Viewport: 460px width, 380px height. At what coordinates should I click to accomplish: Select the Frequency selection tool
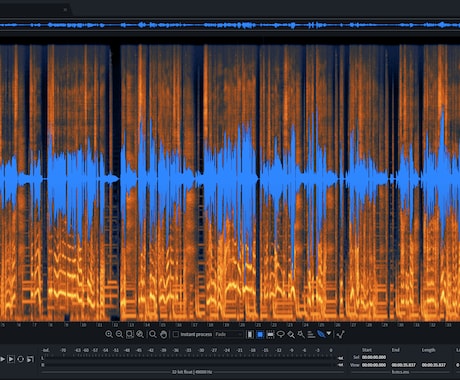(270, 334)
